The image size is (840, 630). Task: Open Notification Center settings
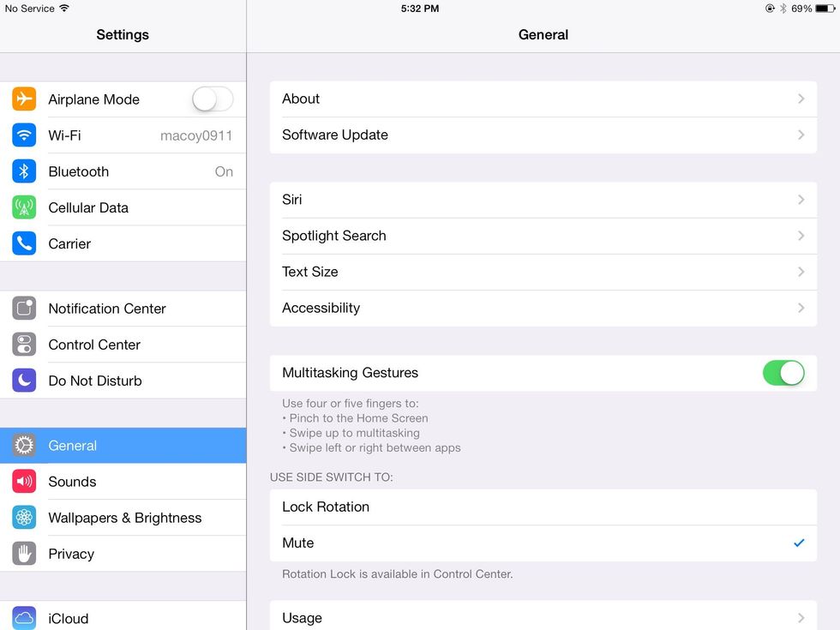pyautogui.click(x=107, y=309)
